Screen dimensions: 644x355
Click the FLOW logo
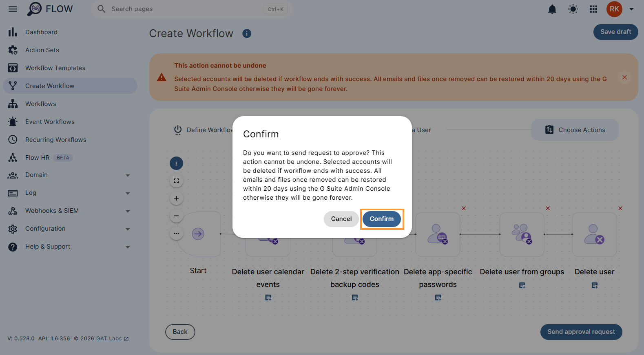50,9
